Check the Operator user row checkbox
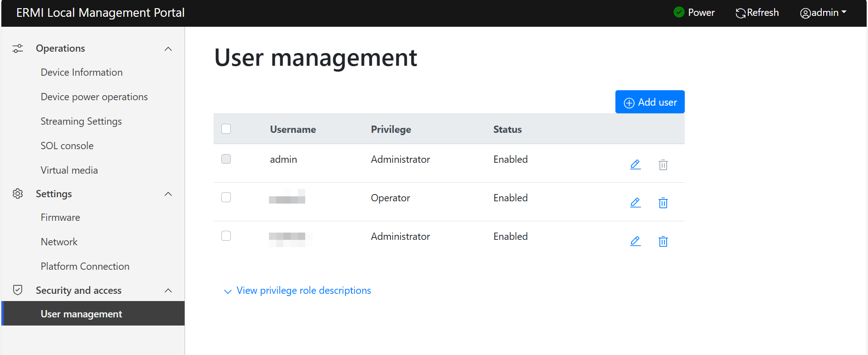This screenshot has width=868, height=355. [x=226, y=197]
